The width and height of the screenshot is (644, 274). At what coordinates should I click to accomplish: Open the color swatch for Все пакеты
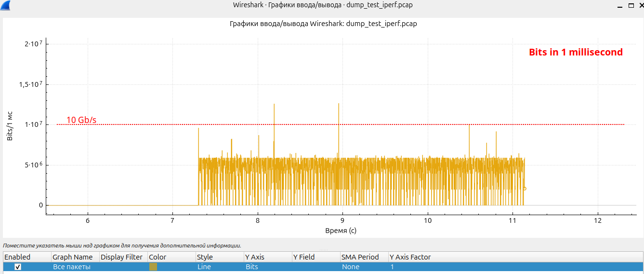153,267
